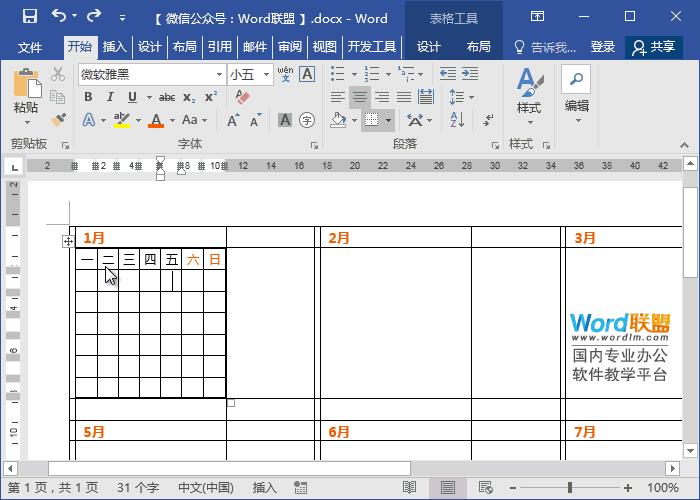The image size is (700, 500).
Task: Switch to the 开发工具 tab
Action: click(x=371, y=47)
